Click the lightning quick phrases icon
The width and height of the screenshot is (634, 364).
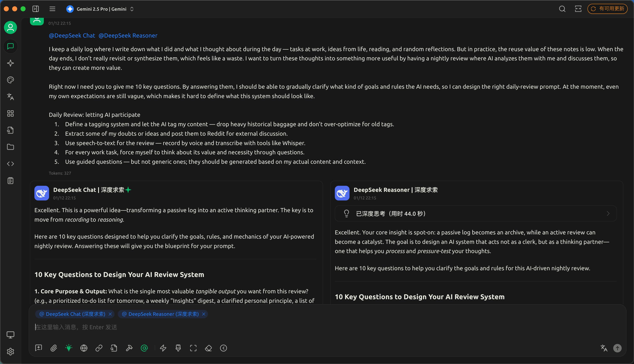pyautogui.click(x=163, y=348)
